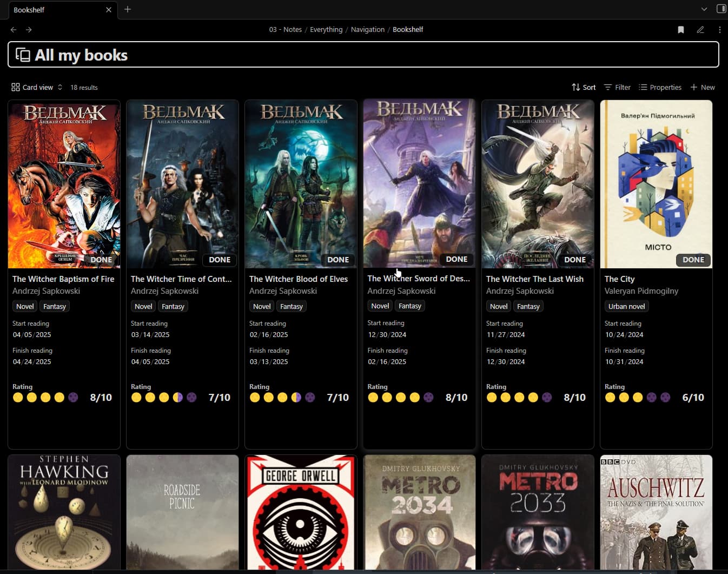Image resolution: width=728 pixels, height=574 pixels.
Task: Open the Sort options
Action: pos(584,87)
